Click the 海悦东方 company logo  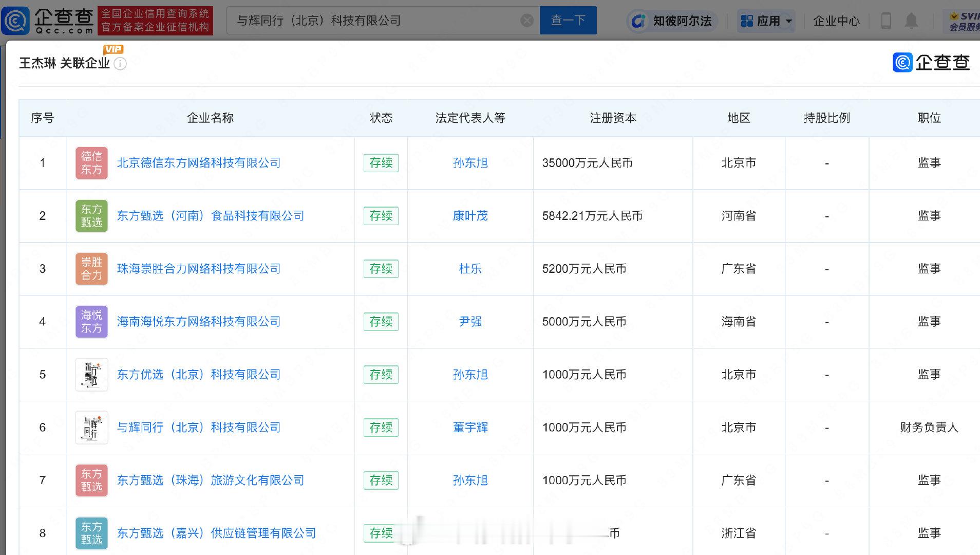[91, 322]
